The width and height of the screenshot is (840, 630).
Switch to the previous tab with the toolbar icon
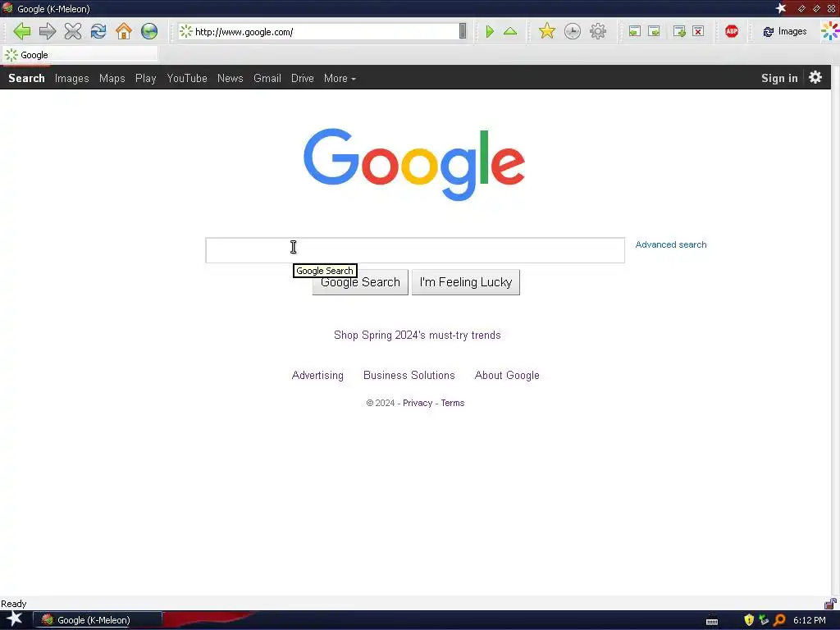tap(635, 32)
